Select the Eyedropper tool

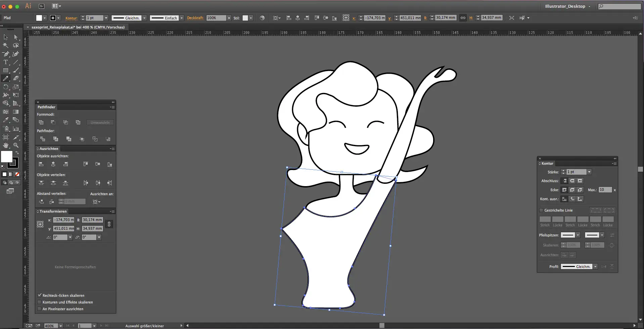point(6,120)
